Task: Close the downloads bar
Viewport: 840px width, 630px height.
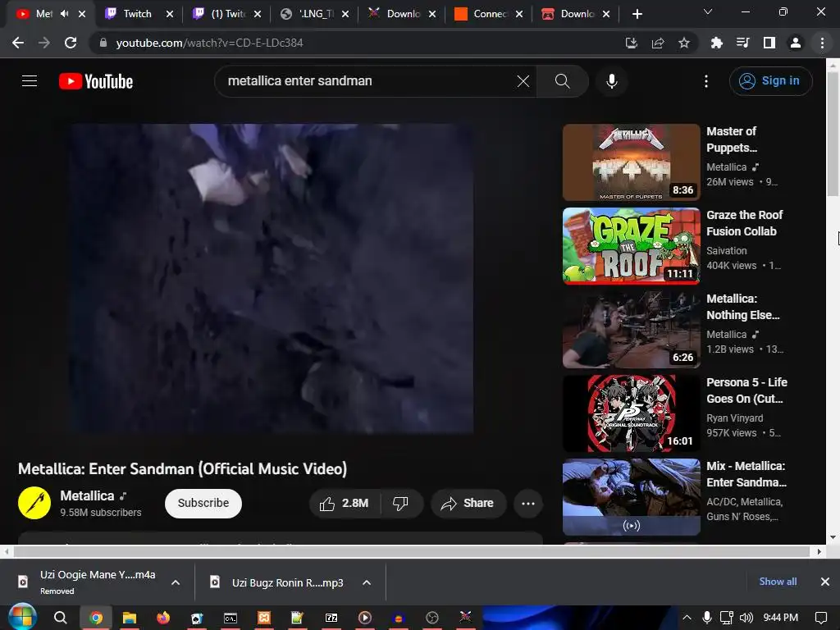Action: (x=825, y=582)
